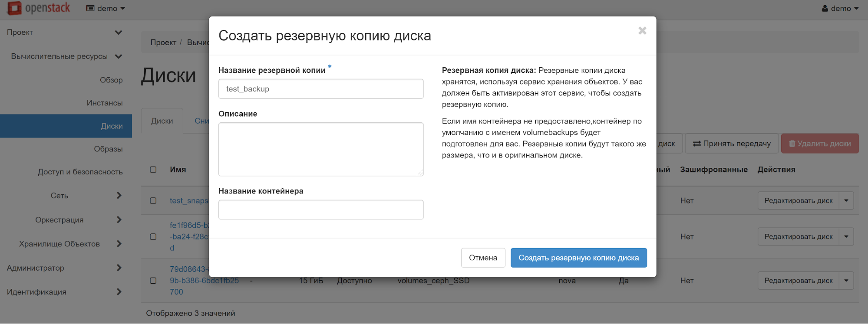Screen dimensions: 868x324
Task: Click the Доступно status cell
Action: tap(354, 281)
